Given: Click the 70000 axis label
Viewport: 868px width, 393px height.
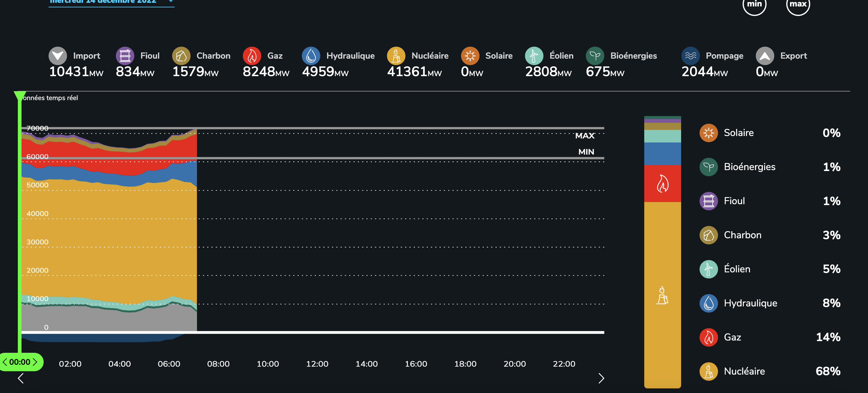Looking at the screenshot, I should tap(37, 128).
